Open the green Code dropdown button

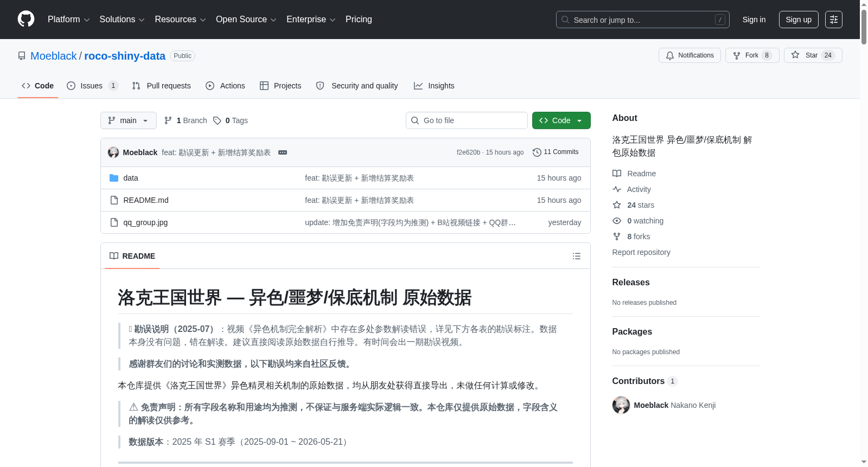tap(561, 120)
